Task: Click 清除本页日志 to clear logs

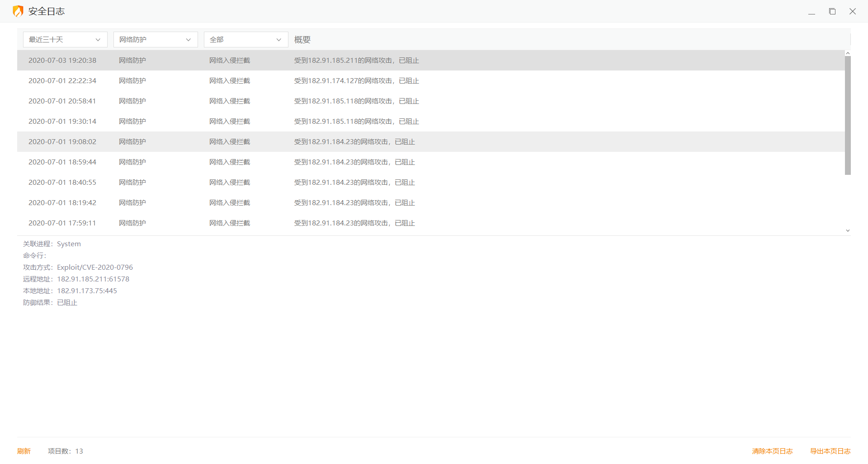Action: [773, 451]
